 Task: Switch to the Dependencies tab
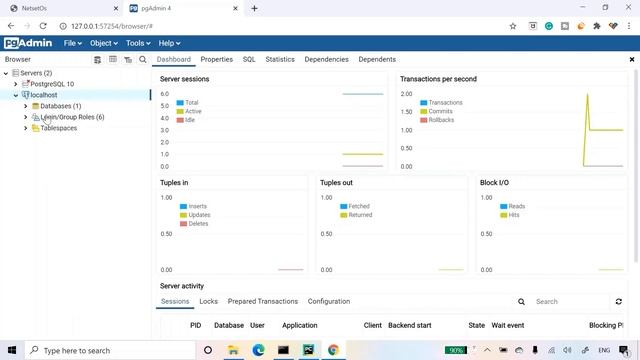327,60
